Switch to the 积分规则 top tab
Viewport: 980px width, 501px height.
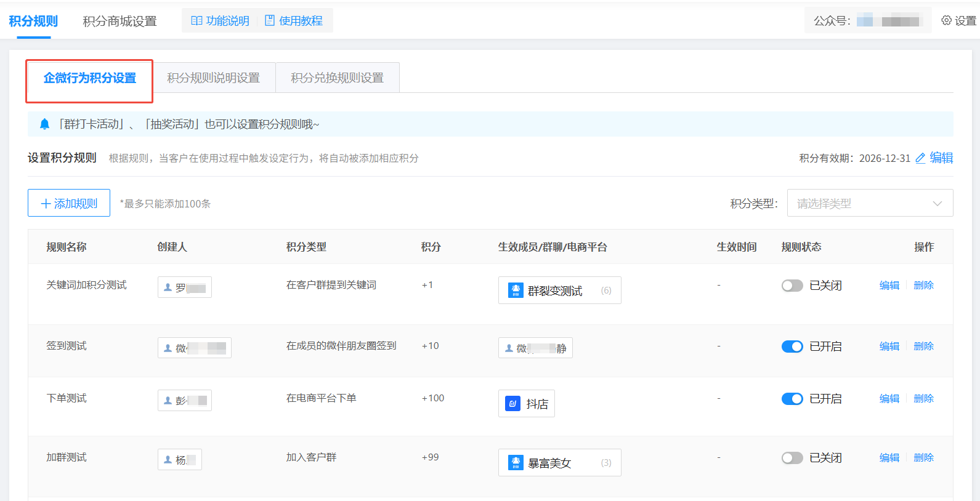(x=33, y=21)
